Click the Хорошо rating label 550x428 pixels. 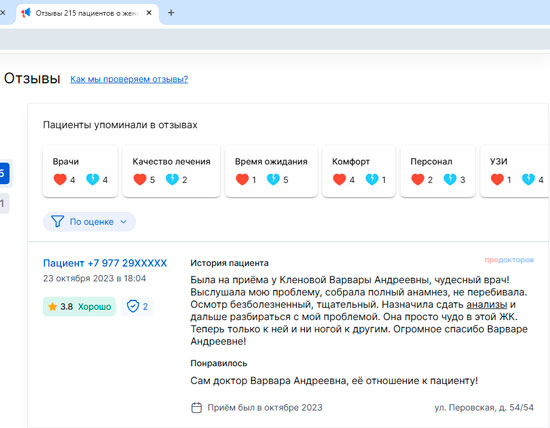[x=94, y=307]
